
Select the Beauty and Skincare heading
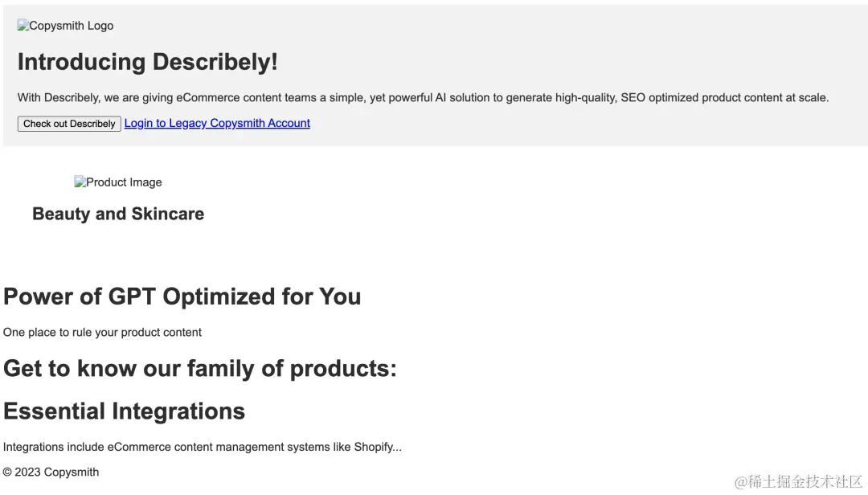118,214
